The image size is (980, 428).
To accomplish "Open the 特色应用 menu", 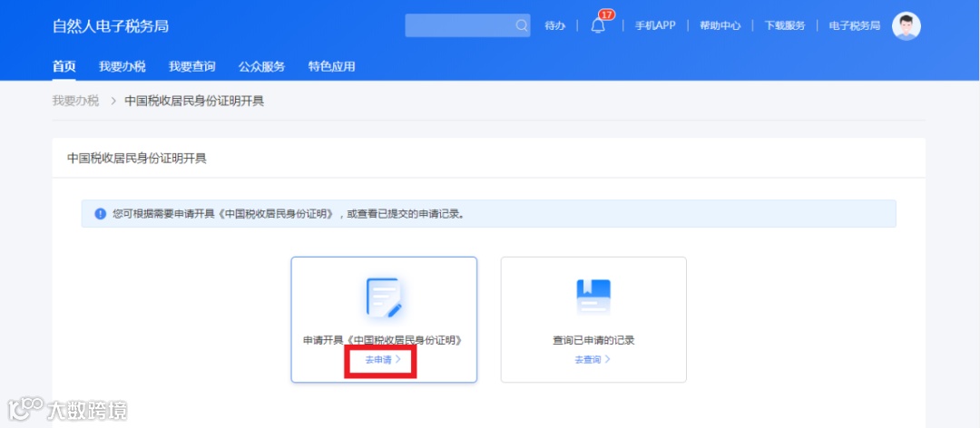I will 331,66.
